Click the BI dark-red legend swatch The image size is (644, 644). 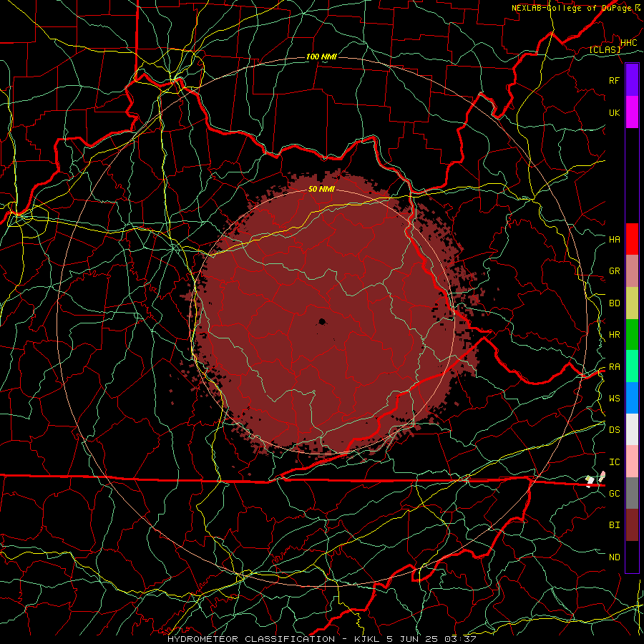click(632, 525)
